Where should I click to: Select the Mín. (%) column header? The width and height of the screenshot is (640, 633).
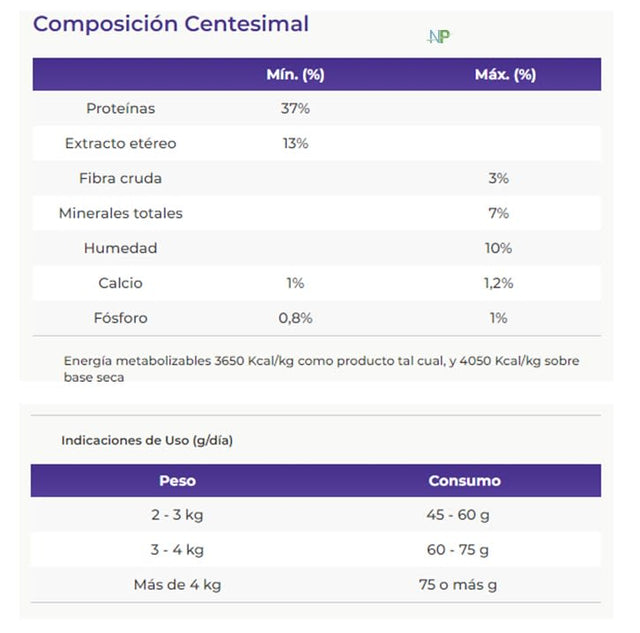coord(295,75)
